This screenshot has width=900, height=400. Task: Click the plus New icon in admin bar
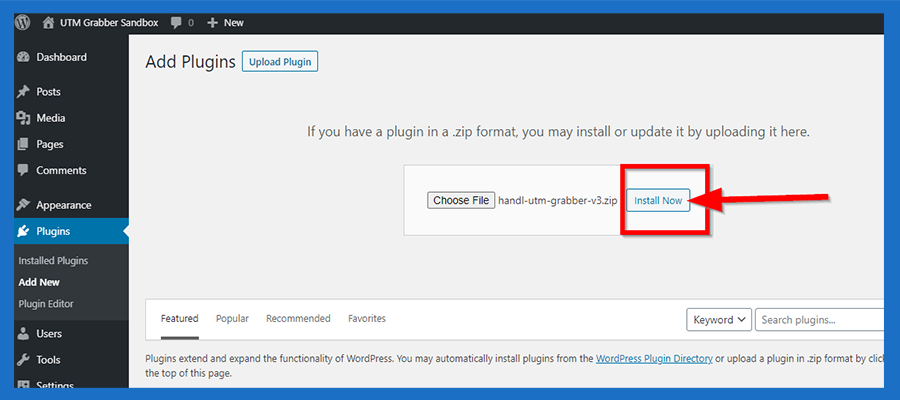point(212,22)
